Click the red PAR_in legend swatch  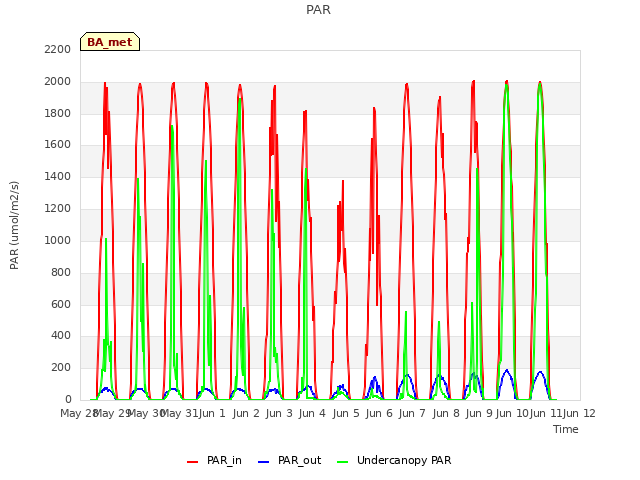(x=192, y=462)
